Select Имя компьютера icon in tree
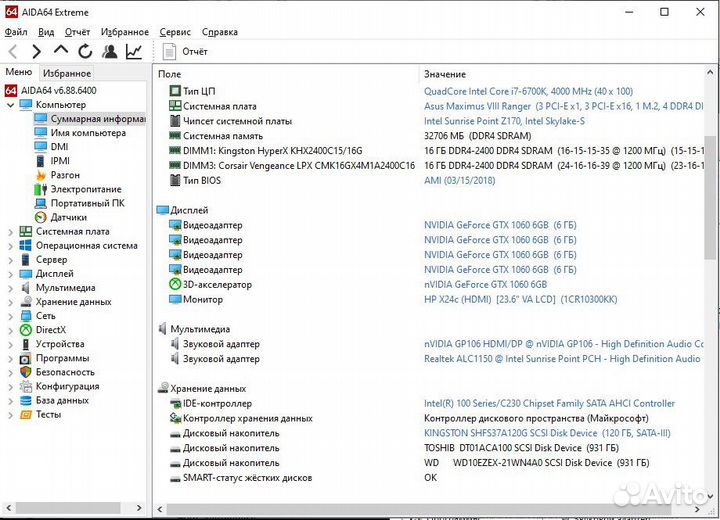 (x=41, y=133)
